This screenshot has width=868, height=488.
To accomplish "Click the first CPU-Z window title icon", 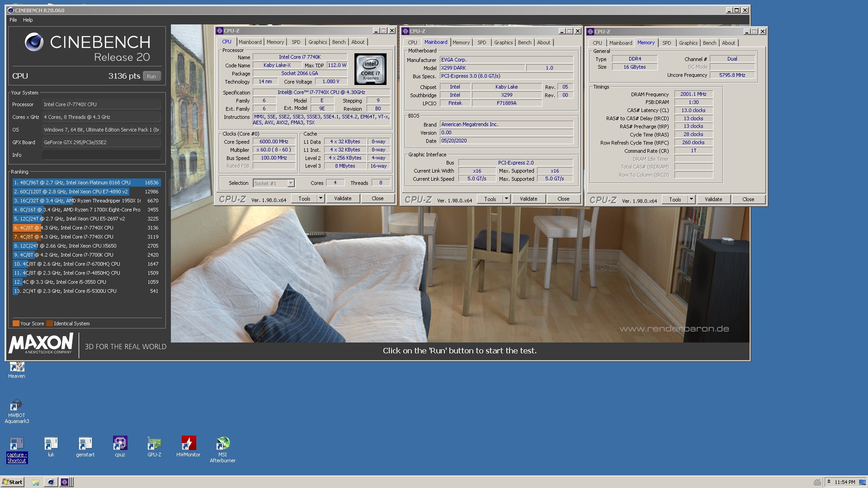I will coord(220,31).
